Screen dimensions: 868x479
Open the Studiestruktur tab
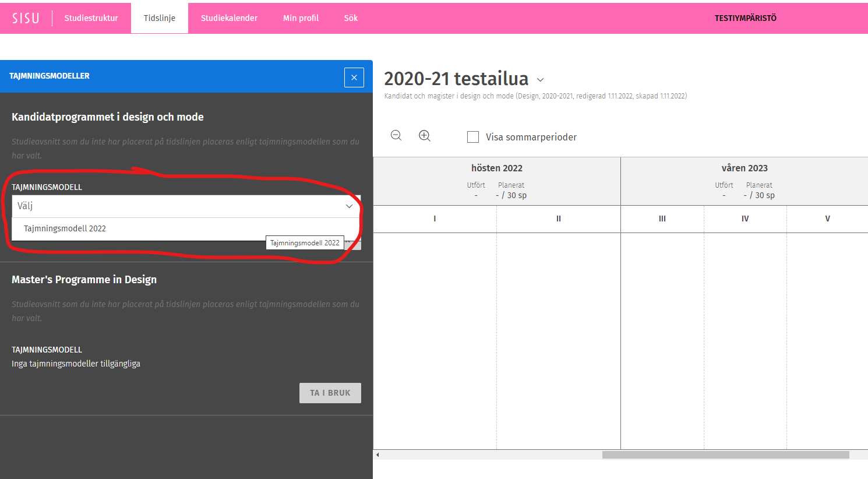point(91,18)
